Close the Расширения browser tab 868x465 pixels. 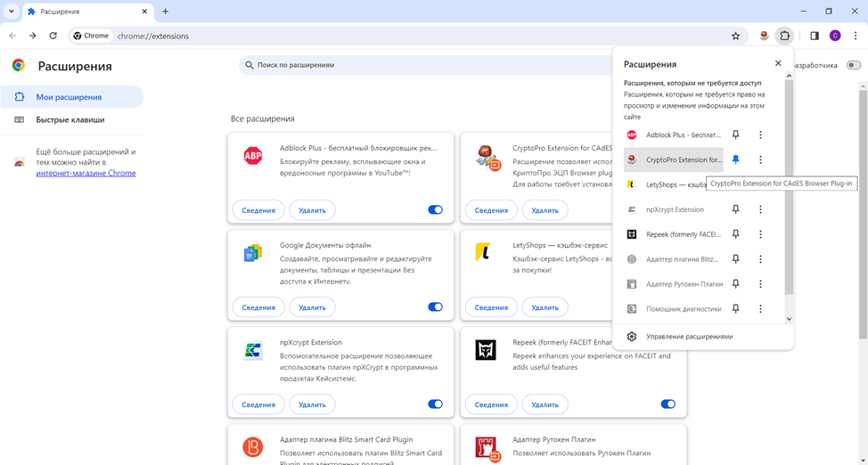[144, 11]
